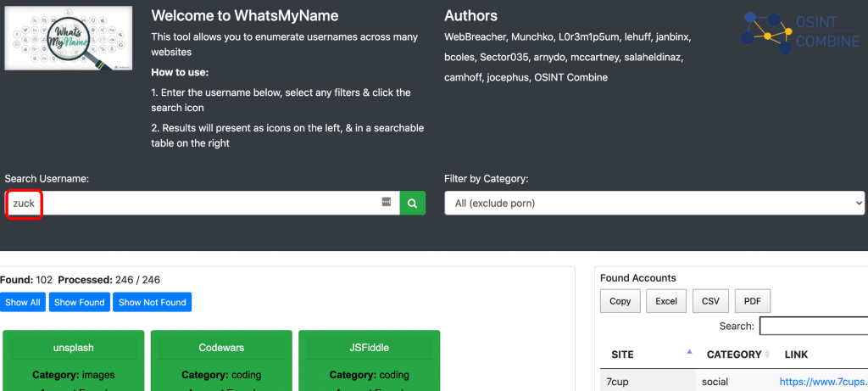Screen dimensions: 868x391
Task: Click the Codewars result card title
Action: (x=221, y=348)
